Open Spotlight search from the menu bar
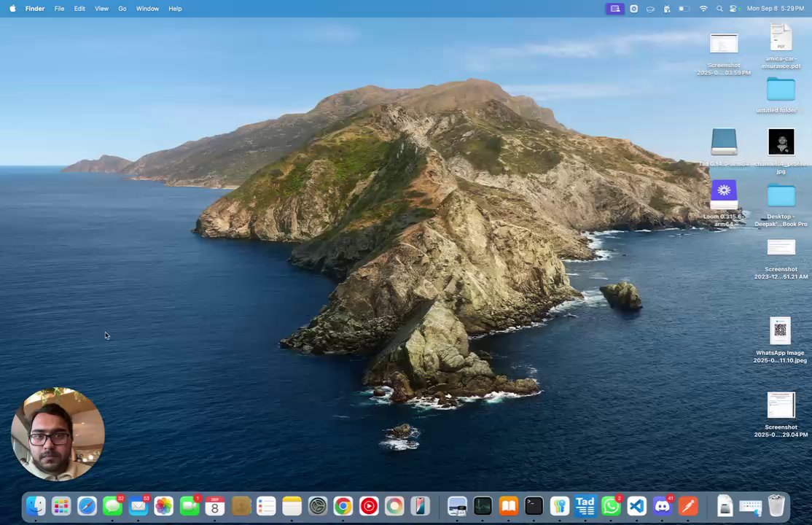This screenshot has width=812, height=525. click(719, 9)
